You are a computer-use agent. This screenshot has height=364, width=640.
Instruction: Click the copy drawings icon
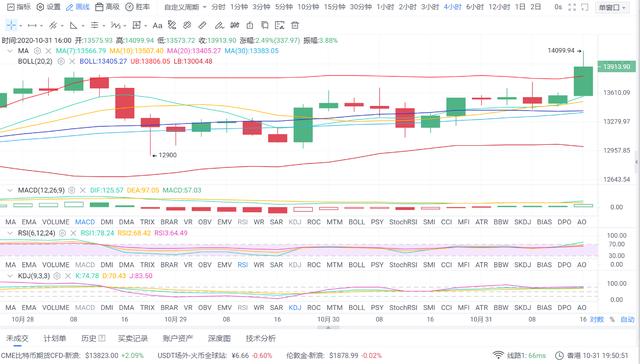(x=265, y=25)
